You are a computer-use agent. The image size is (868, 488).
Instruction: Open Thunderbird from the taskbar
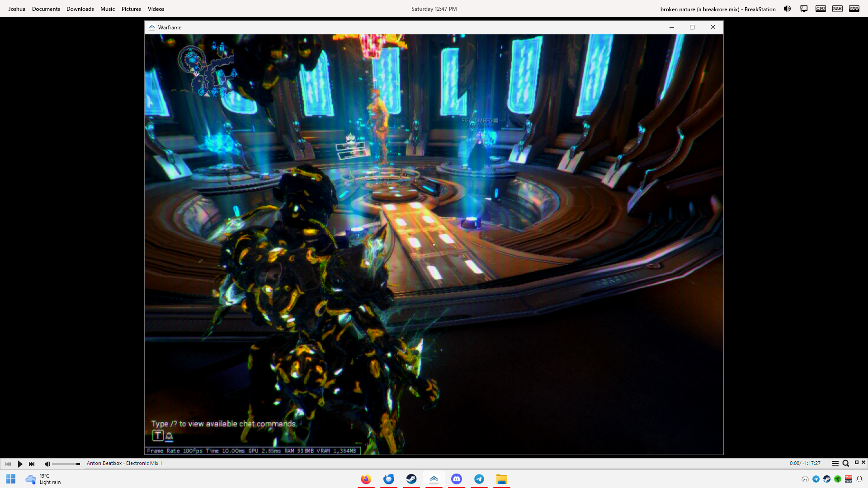(389, 479)
